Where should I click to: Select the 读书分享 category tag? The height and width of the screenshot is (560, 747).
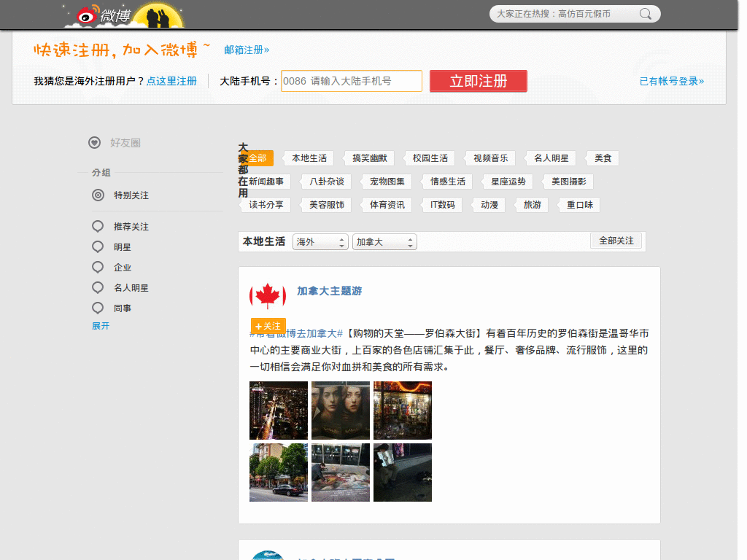(x=266, y=205)
